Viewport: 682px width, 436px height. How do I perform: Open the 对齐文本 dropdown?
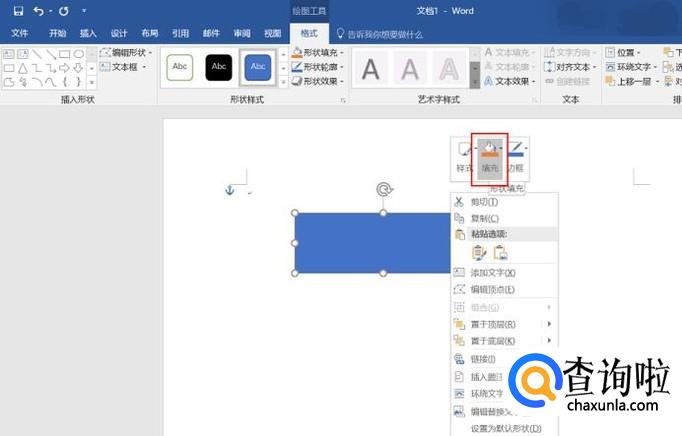point(570,67)
